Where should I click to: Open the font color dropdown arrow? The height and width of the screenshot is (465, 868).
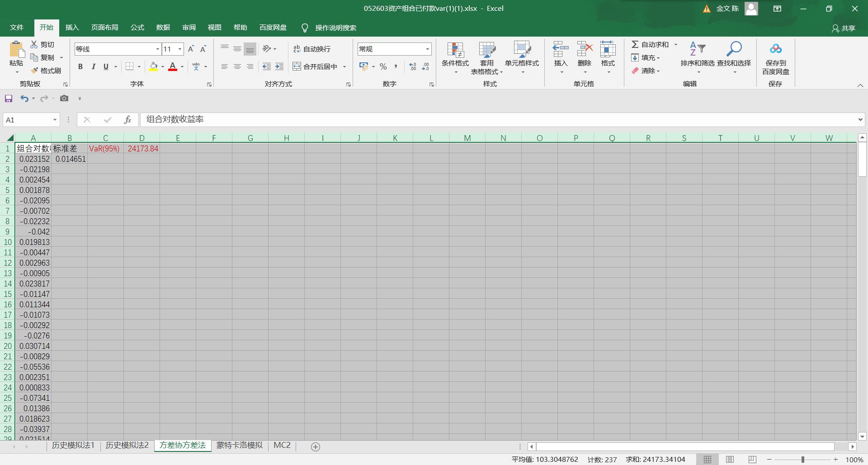(x=182, y=66)
